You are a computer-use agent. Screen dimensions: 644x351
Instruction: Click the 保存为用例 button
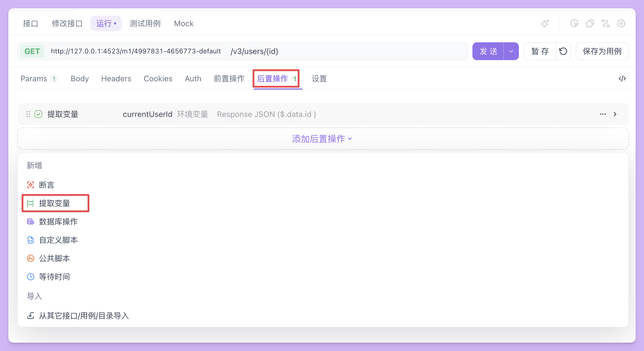pos(602,51)
